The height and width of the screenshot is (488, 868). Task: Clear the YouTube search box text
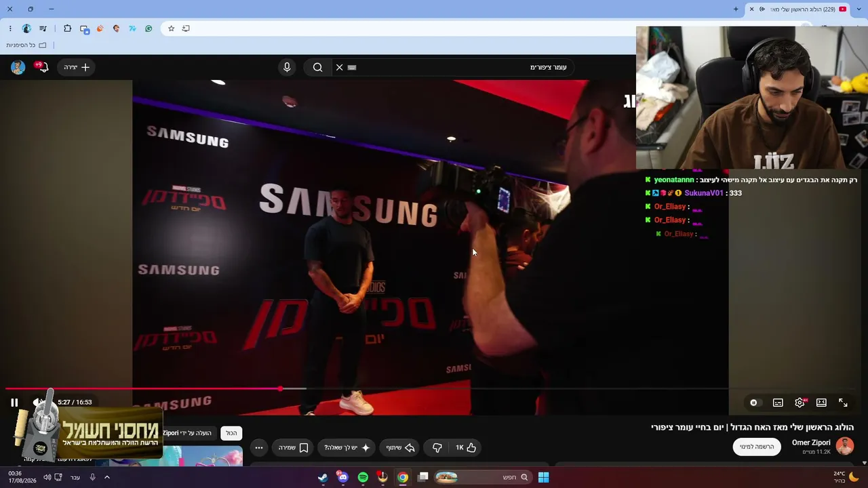click(x=339, y=67)
